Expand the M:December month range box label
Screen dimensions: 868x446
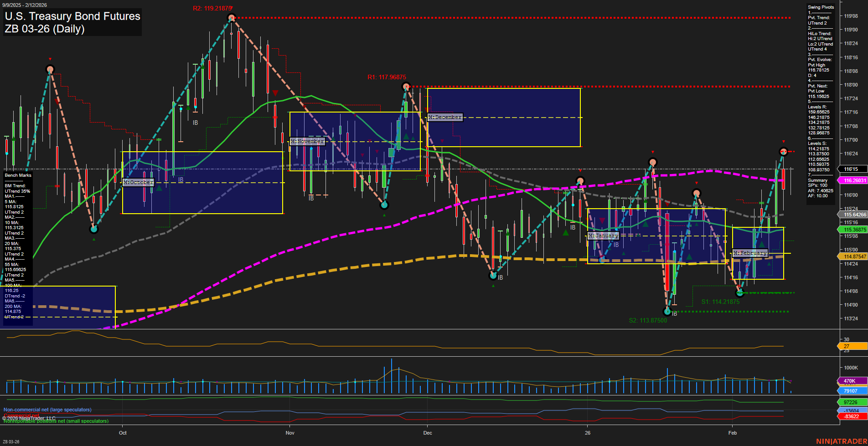tap(444, 117)
